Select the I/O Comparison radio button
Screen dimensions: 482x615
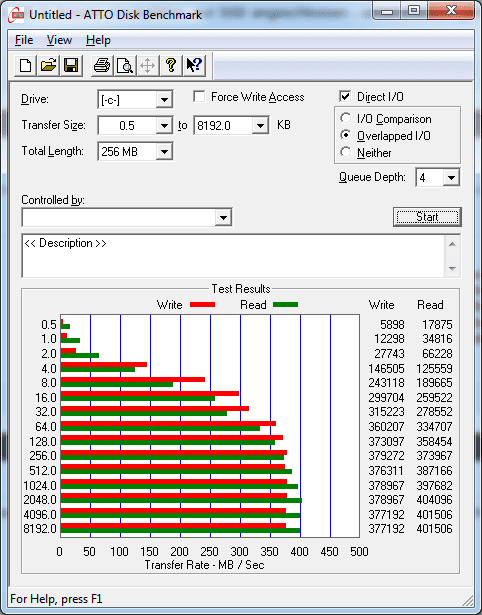pyautogui.click(x=346, y=118)
